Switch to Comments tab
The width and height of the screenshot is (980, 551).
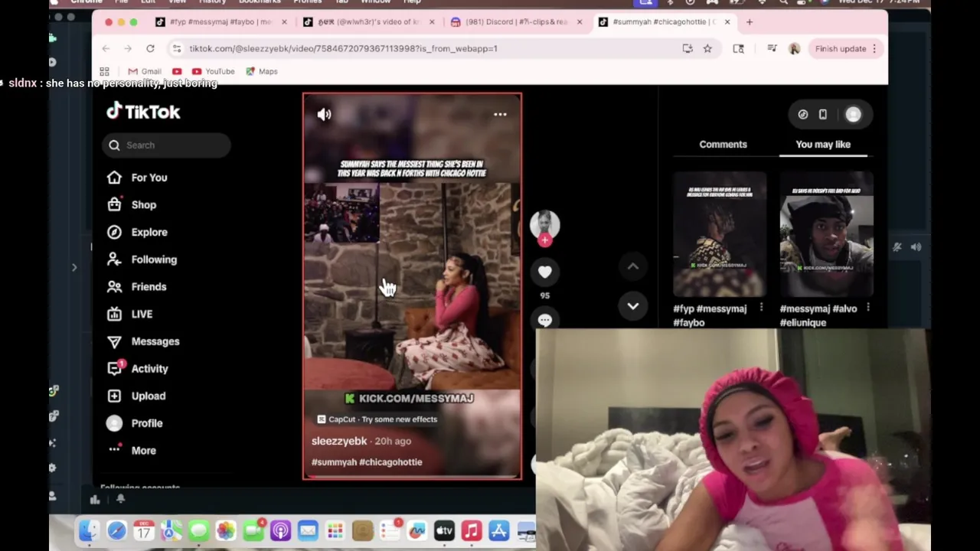coord(723,144)
